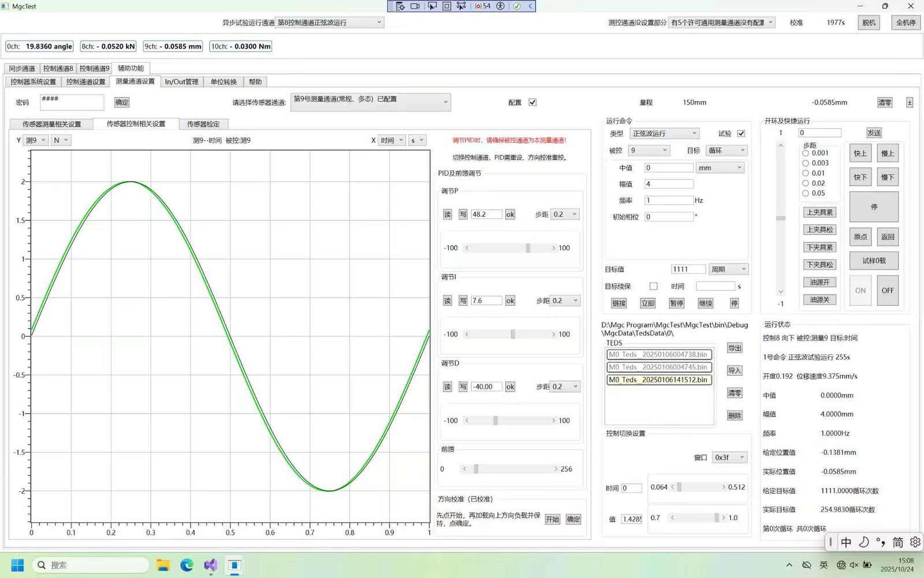924x578 pixels.
Task: Select the 0.05 step radio button
Action: coord(806,193)
